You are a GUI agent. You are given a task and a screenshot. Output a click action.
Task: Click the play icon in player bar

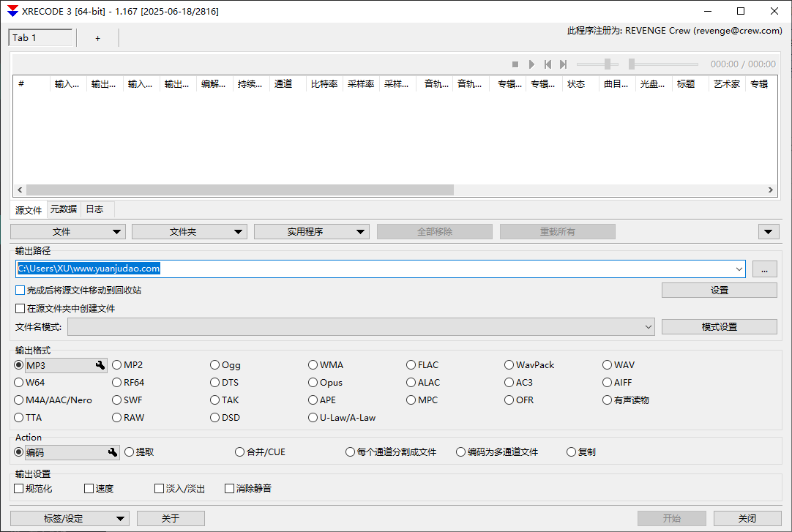click(531, 64)
